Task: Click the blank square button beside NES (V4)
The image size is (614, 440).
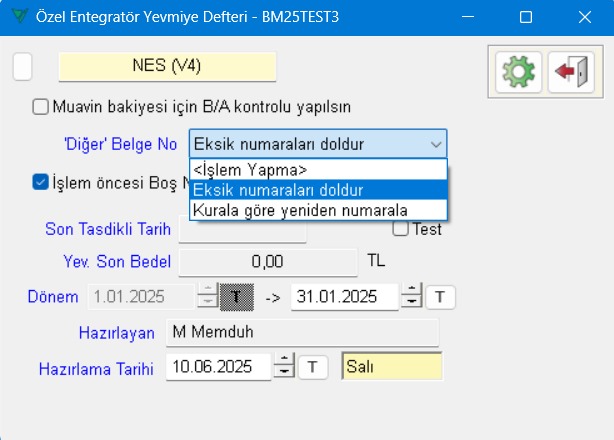Action: (22, 67)
